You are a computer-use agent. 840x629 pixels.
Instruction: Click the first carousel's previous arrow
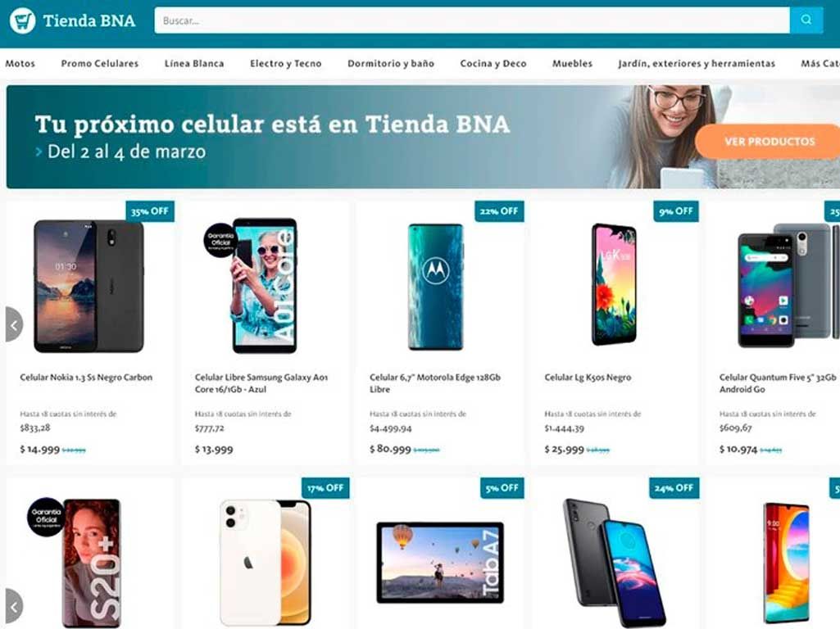14,324
